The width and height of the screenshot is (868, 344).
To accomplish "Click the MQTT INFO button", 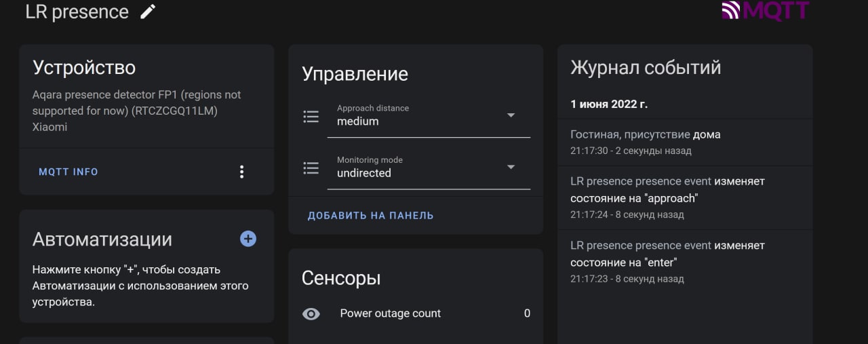I will click(x=68, y=172).
